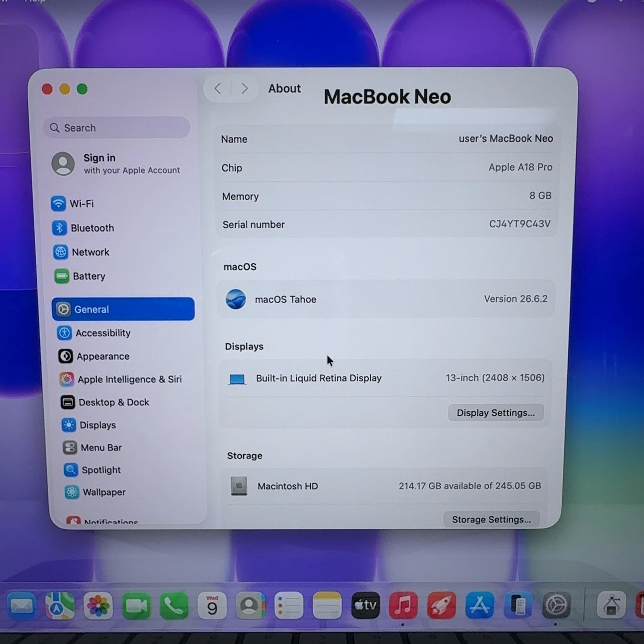The height and width of the screenshot is (644, 644).
Task: Open the Phone app in the Dock
Action: 174,606
